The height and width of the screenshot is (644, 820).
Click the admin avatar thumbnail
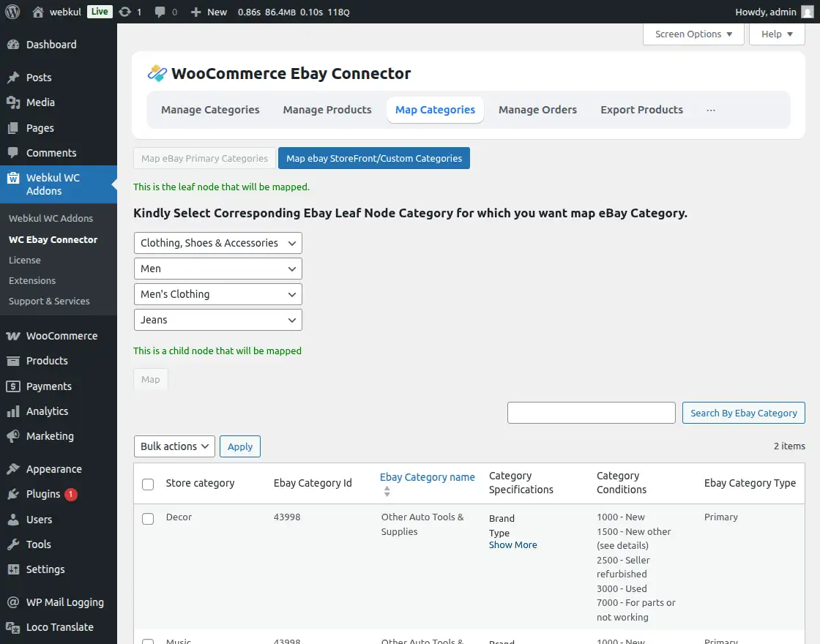[x=808, y=12]
